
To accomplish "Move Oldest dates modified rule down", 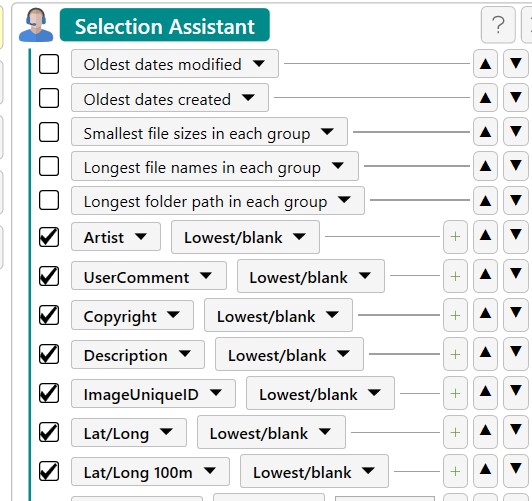I will pyautogui.click(x=516, y=64).
